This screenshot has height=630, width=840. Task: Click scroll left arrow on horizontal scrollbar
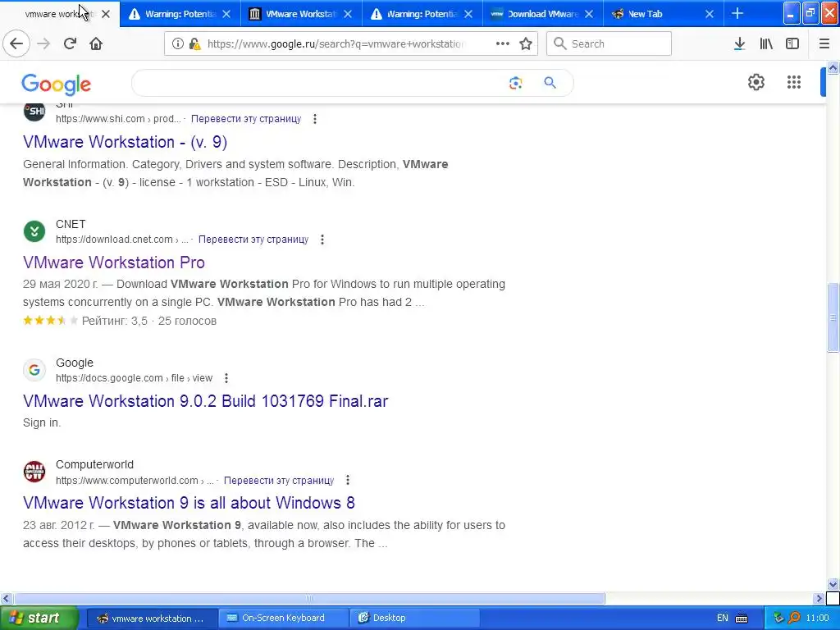[6, 598]
